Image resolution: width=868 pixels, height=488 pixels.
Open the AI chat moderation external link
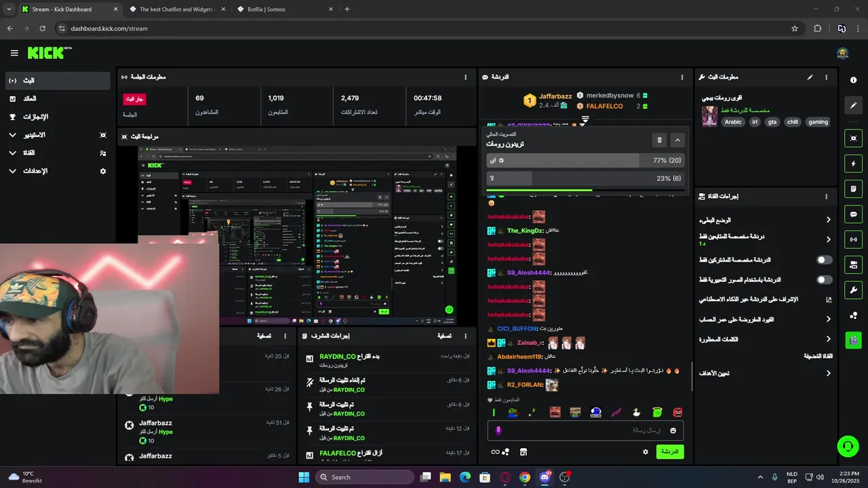pyautogui.click(x=828, y=299)
